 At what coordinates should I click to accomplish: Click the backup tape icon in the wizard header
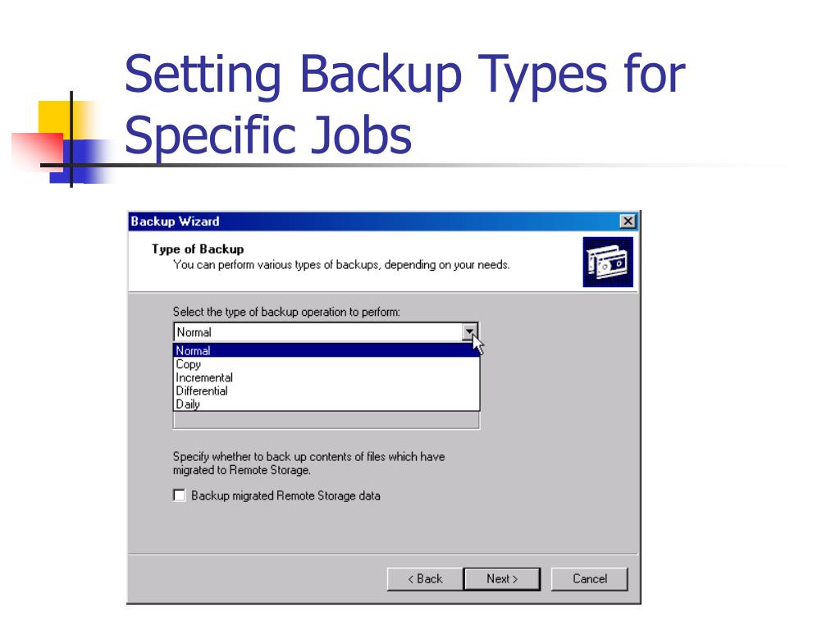tap(608, 262)
